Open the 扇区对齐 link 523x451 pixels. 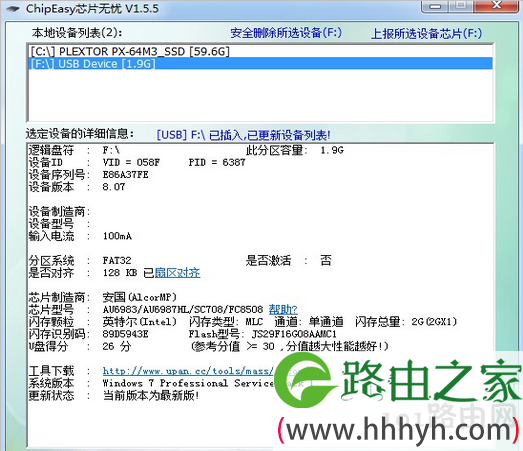[x=177, y=273]
